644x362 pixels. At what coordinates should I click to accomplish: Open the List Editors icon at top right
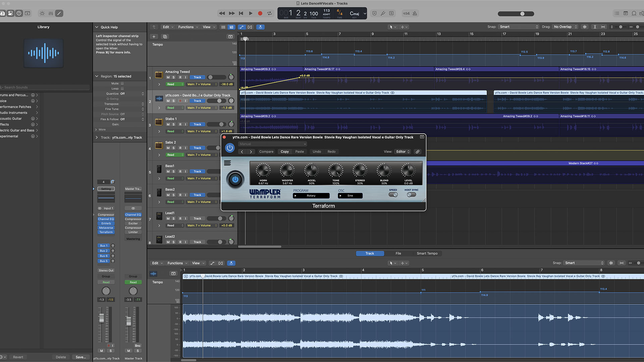(616, 13)
